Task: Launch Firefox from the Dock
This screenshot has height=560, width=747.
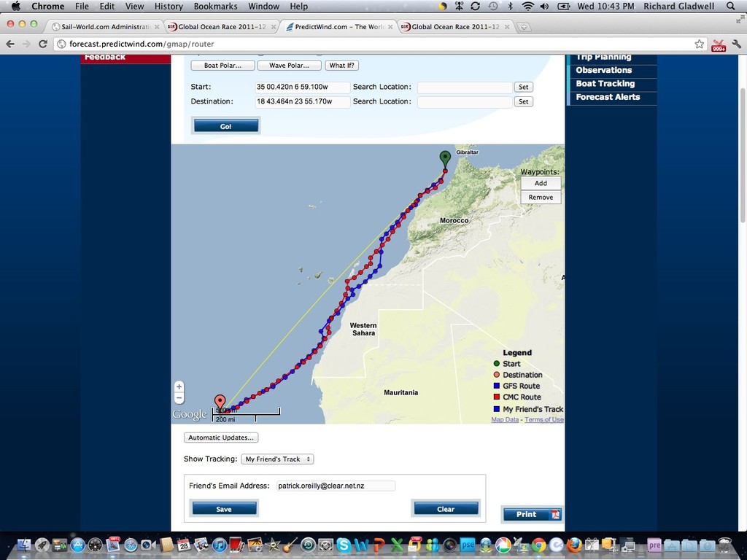Action: (x=574, y=544)
